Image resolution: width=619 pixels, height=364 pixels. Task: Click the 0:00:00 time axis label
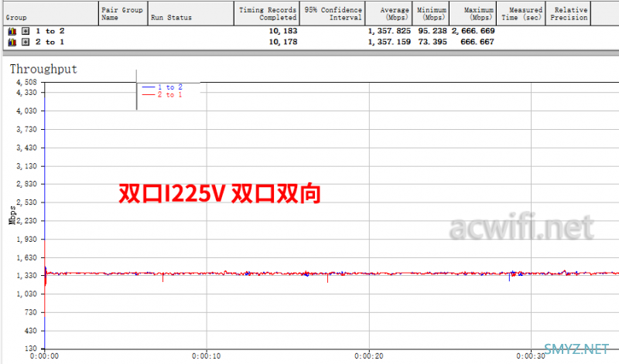pyautogui.click(x=44, y=356)
